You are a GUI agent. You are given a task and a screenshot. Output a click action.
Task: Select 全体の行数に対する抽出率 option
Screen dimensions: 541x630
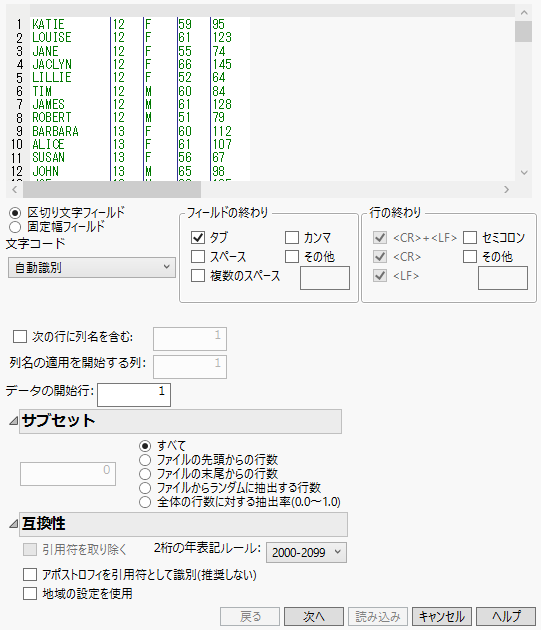coord(145,502)
